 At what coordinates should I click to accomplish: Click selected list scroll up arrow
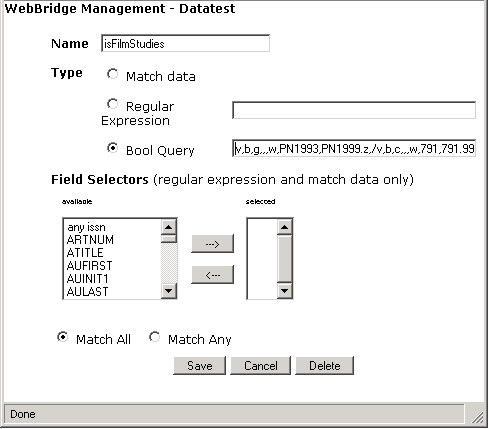(x=285, y=227)
